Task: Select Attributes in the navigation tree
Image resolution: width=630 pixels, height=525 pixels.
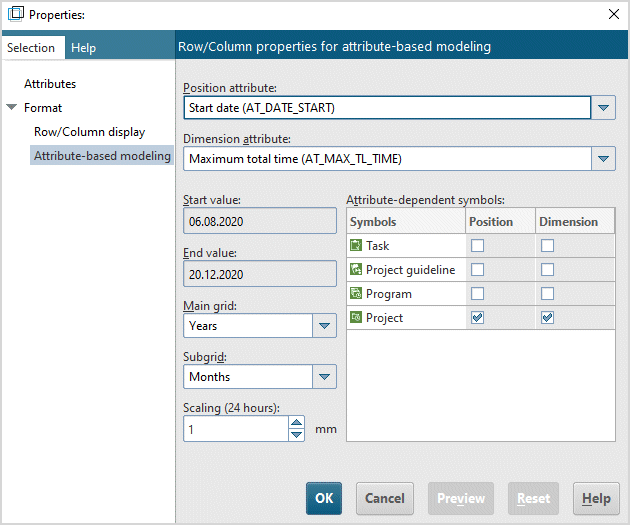Action: pos(50,84)
